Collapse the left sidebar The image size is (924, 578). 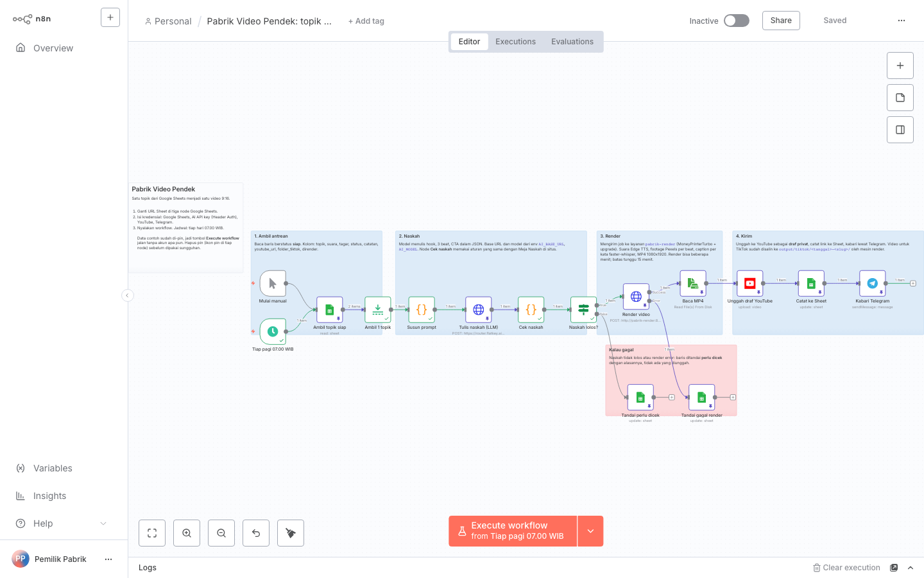(x=128, y=295)
